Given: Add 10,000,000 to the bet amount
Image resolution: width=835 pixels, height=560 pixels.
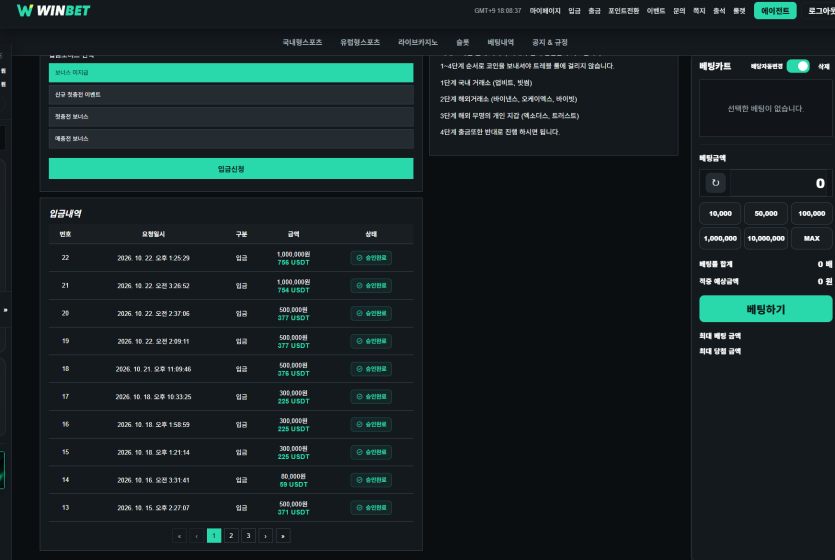Looking at the screenshot, I should point(766,238).
